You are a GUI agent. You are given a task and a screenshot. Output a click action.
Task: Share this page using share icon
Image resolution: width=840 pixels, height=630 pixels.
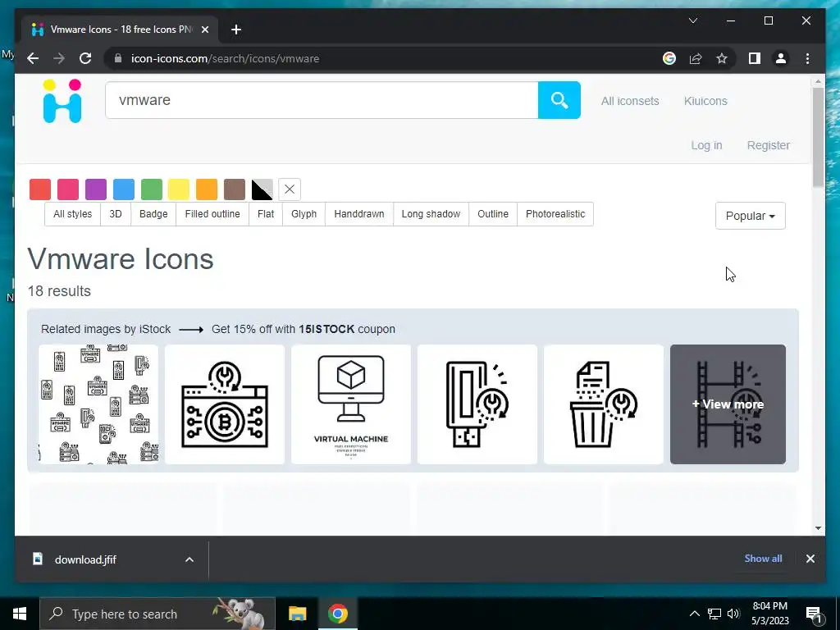(x=696, y=58)
